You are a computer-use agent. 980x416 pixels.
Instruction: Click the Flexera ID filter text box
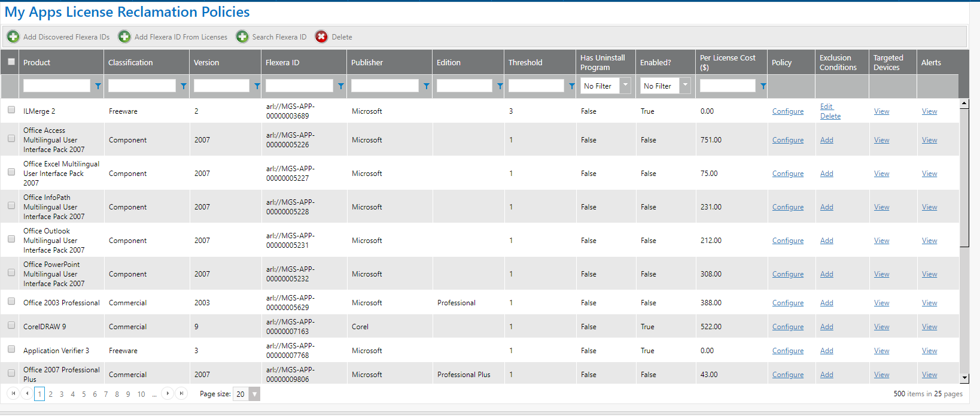click(x=299, y=86)
